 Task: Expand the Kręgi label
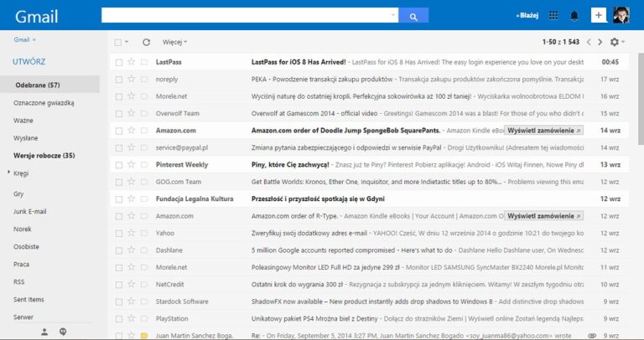click(8, 173)
